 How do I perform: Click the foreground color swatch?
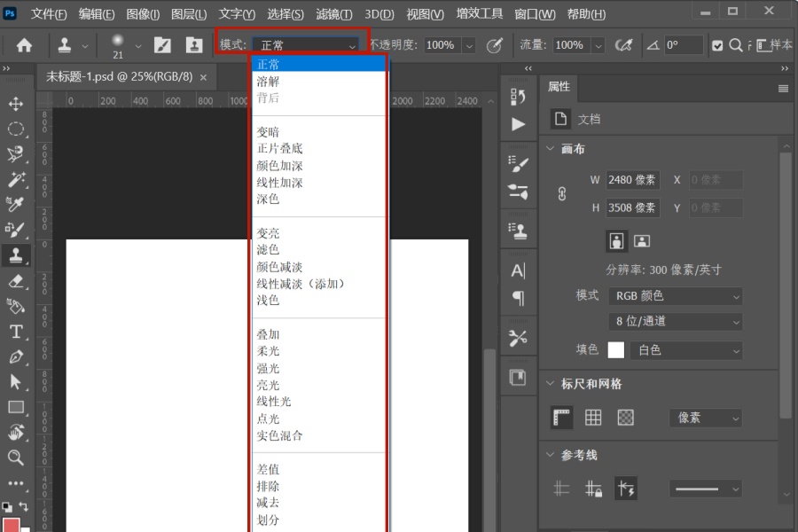point(12,525)
